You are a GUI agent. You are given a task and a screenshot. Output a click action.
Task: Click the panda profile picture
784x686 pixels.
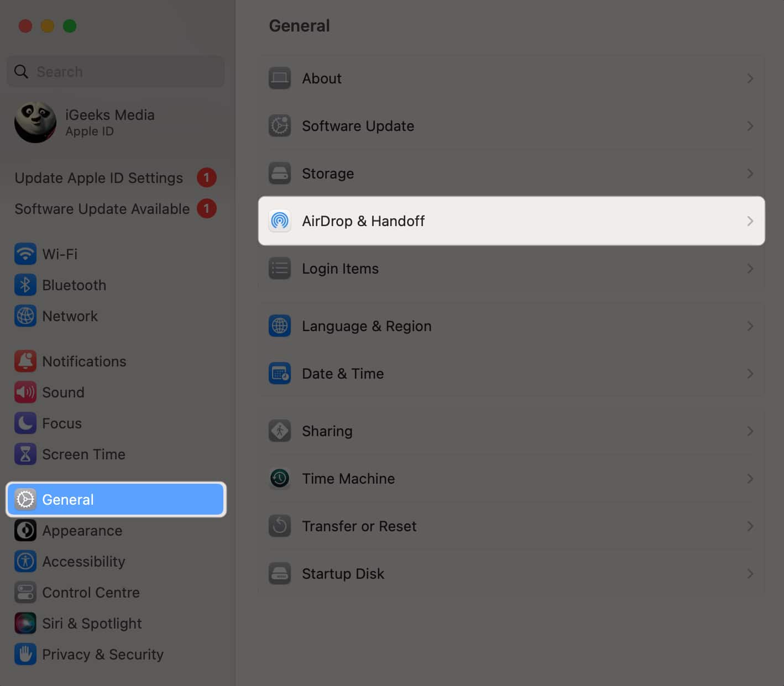(35, 122)
